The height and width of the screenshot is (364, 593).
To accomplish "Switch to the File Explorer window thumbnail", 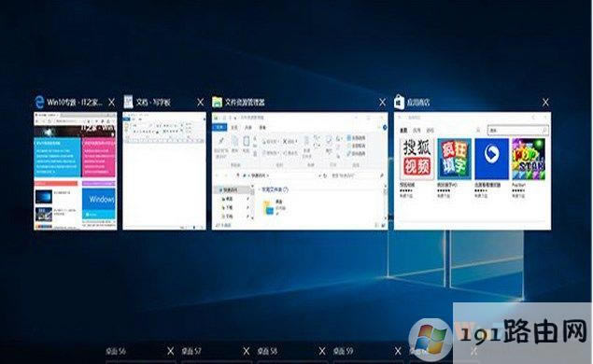I will coord(300,171).
